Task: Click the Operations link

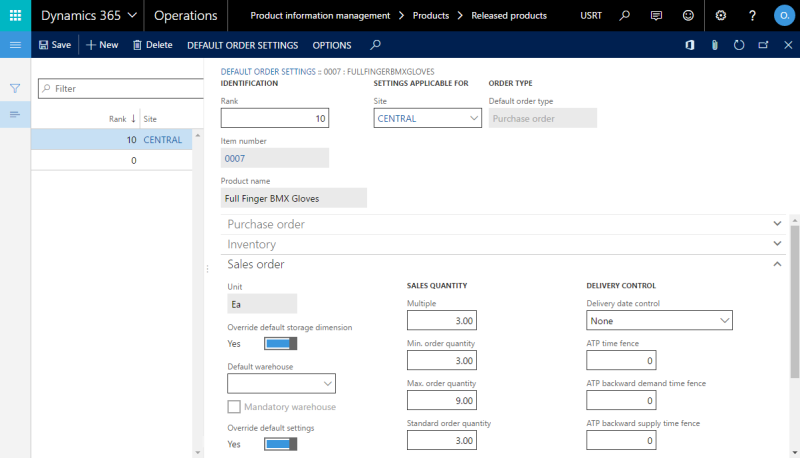Action: pos(186,16)
